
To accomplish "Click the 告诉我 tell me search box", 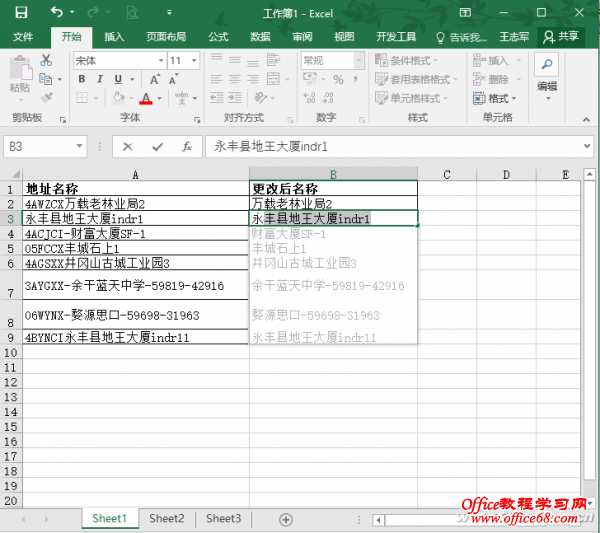I will click(461, 37).
